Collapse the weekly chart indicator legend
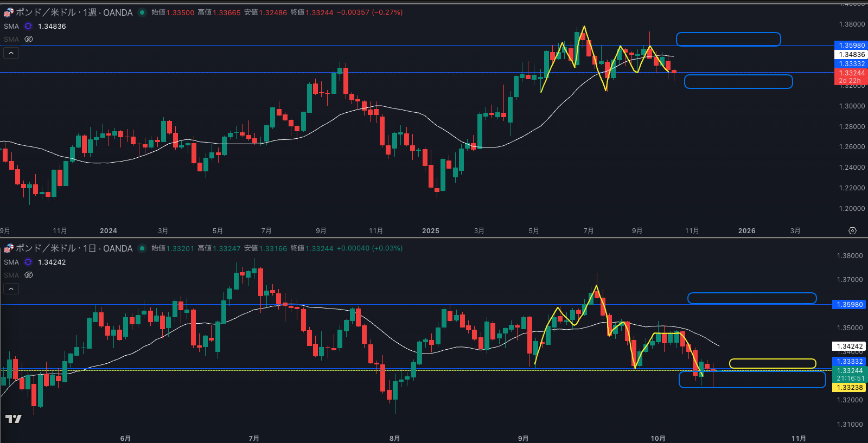This screenshot has width=868, height=443. pyautogui.click(x=11, y=53)
